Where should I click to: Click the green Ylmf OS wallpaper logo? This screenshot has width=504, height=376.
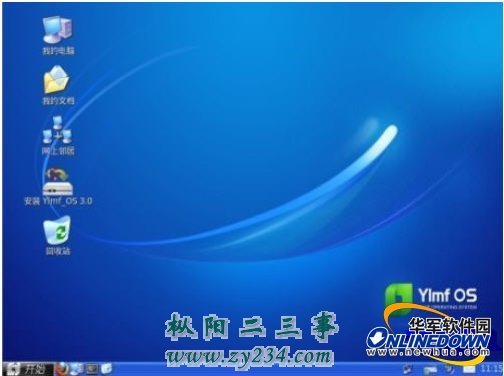point(431,297)
